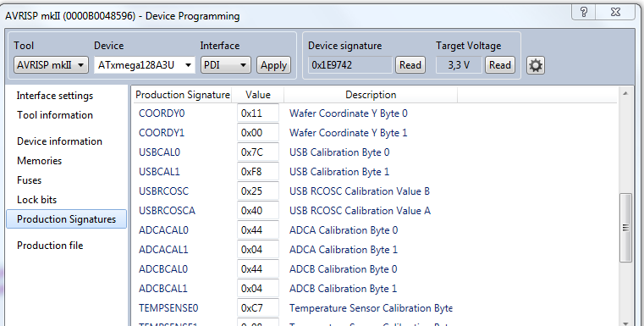Read the device signature
644x326 pixels.
(410, 65)
